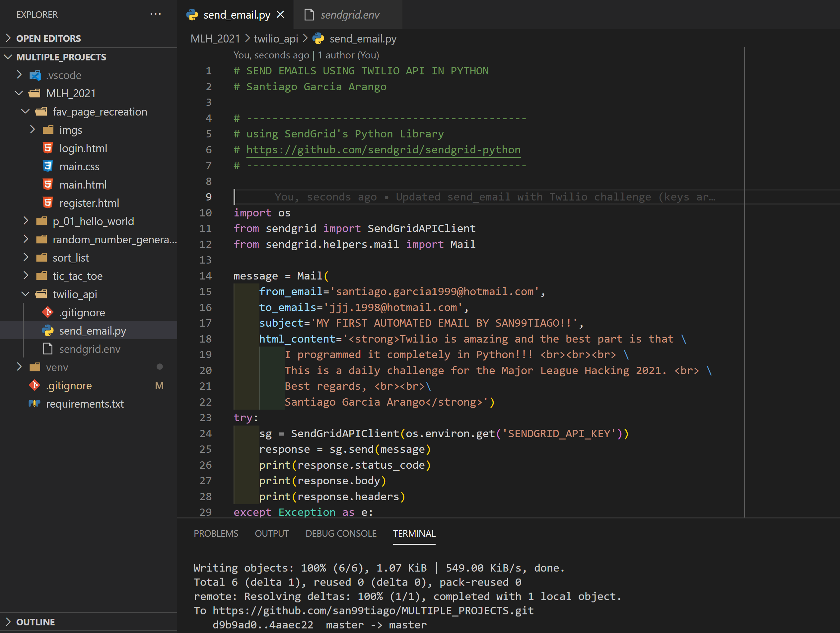Click the twilio_api breadcrumb segment
Image resolution: width=840 pixels, height=633 pixels.
click(x=276, y=39)
